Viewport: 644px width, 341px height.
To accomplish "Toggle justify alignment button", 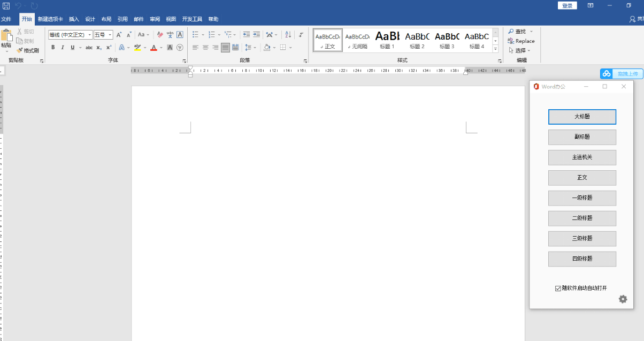I will [x=225, y=48].
